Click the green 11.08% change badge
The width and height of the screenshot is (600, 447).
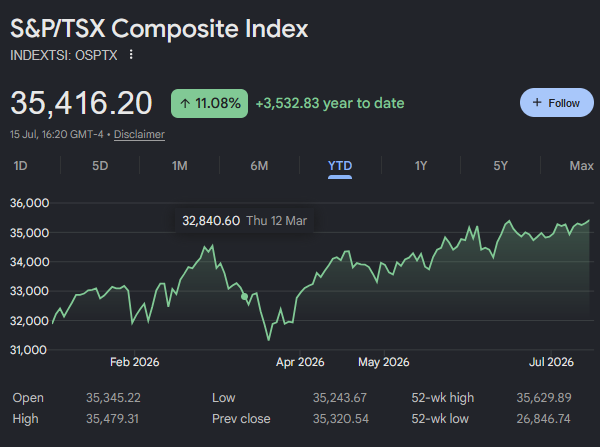tap(209, 103)
